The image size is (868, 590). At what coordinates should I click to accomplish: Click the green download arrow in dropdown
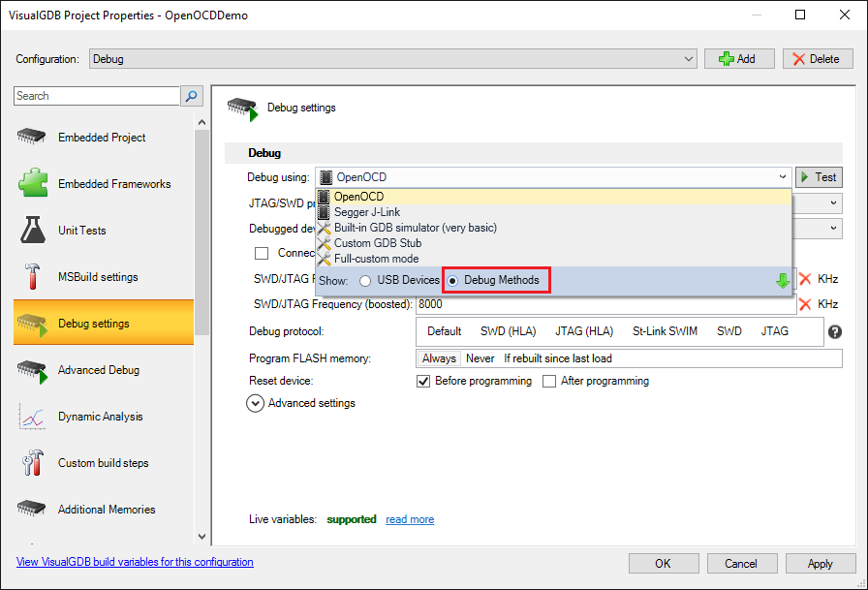click(782, 281)
